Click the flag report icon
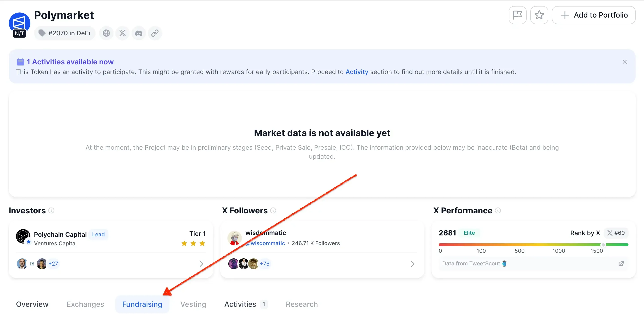Image resolution: width=644 pixels, height=316 pixels. (517, 15)
